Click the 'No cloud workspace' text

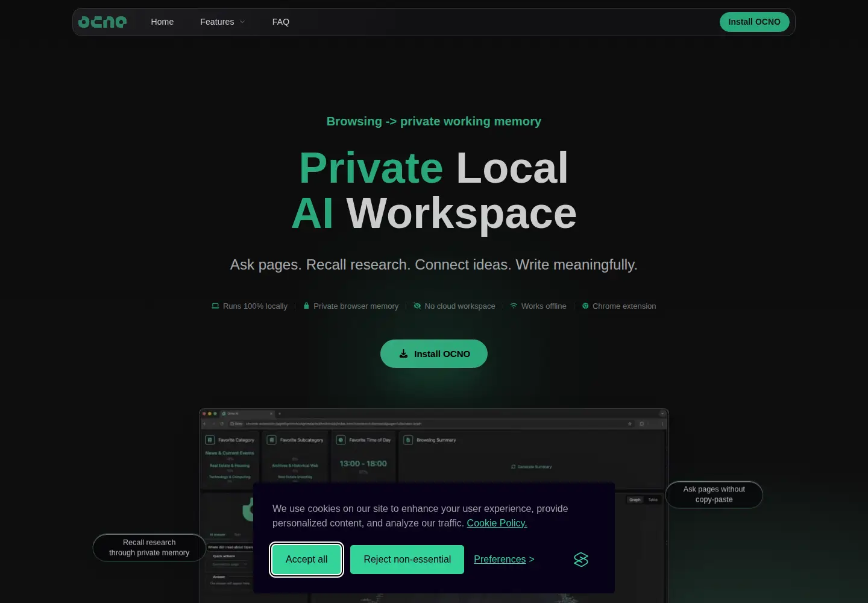coord(460,306)
